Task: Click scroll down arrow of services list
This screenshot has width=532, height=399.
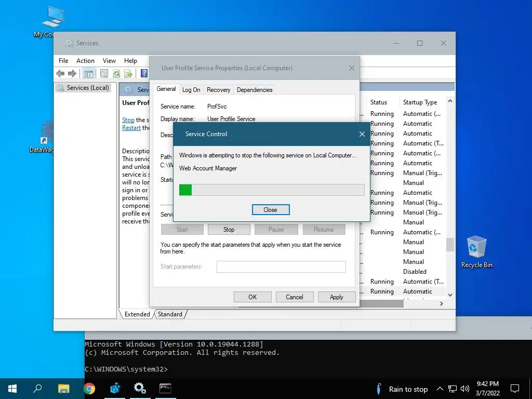Action: click(x=450, y=295)
